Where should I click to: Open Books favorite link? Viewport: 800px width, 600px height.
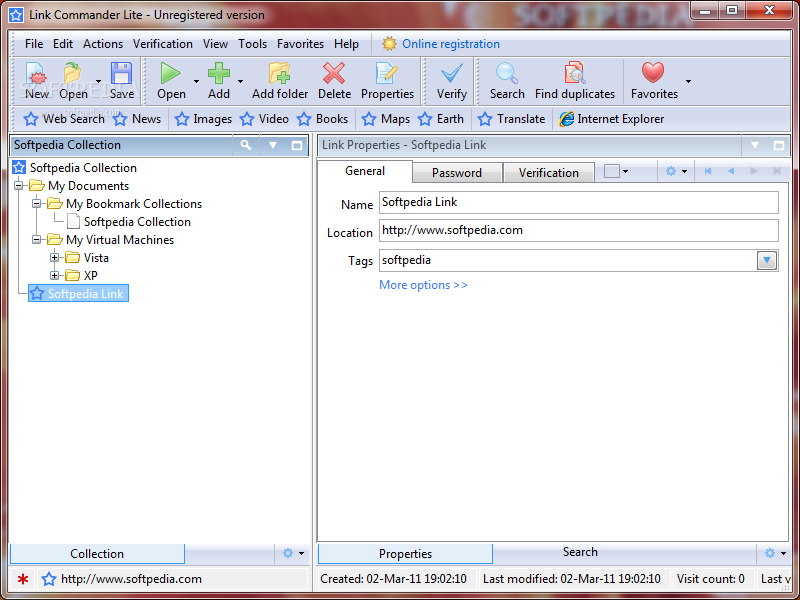click(x=322, y=119)
